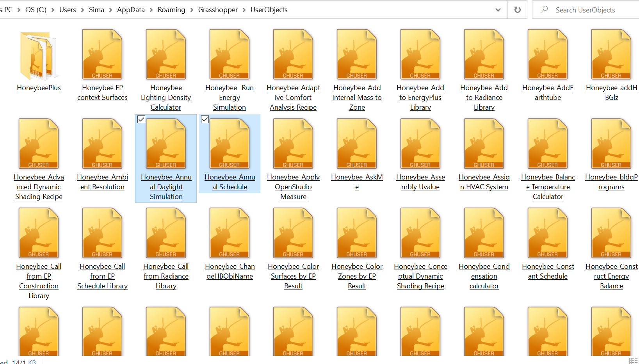Click the Honeybee Constant Schedule file name
The width and height of the screenshot is (639, 364).
coord(548,271)
